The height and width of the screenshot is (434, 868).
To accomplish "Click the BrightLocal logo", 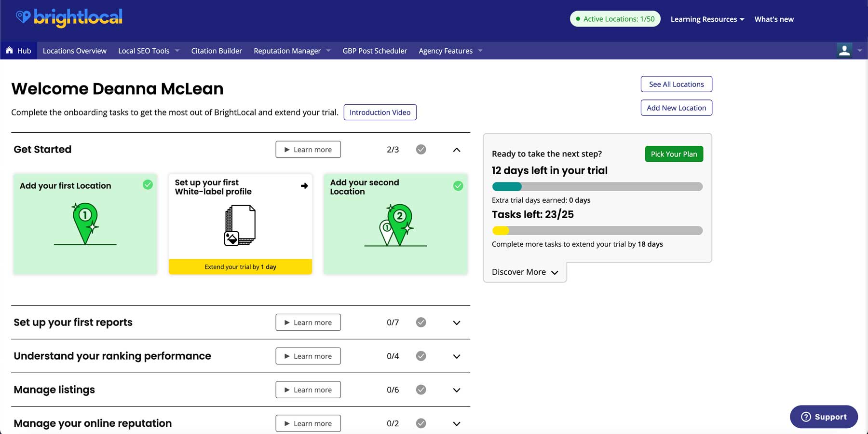I will click(69, 18).
